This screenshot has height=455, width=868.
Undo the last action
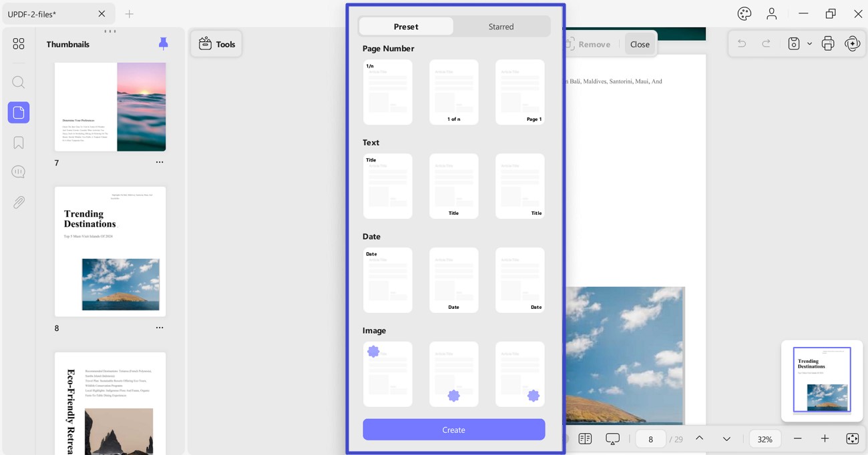(x=741, y=44)
